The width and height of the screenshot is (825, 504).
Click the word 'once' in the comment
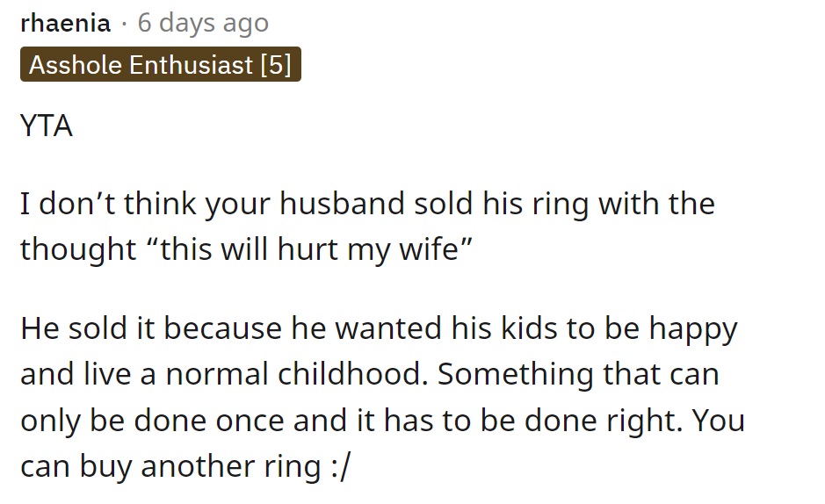[x=250, y=421]
